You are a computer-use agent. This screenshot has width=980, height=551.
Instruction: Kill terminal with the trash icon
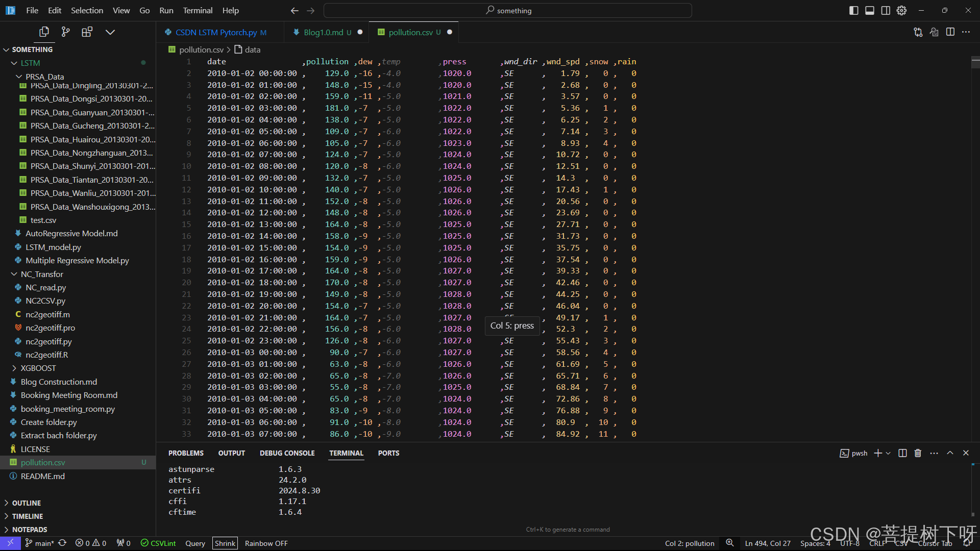pos(918,453)
